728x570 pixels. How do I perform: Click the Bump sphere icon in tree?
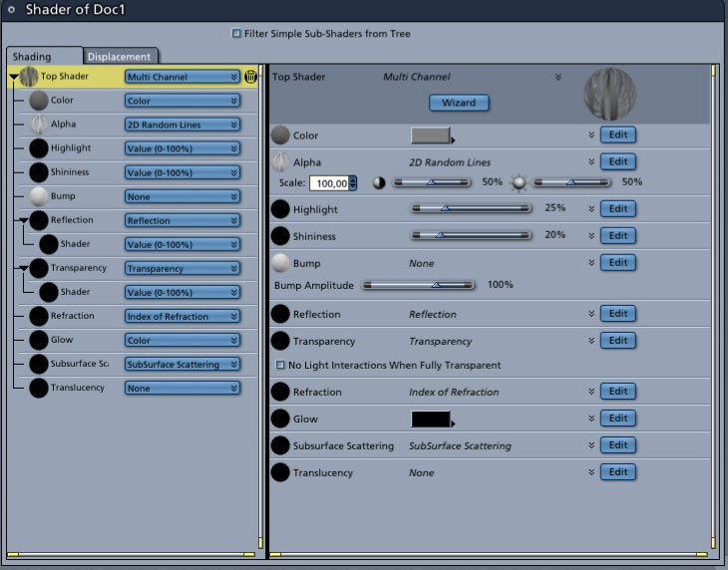[x=39, y=196]
